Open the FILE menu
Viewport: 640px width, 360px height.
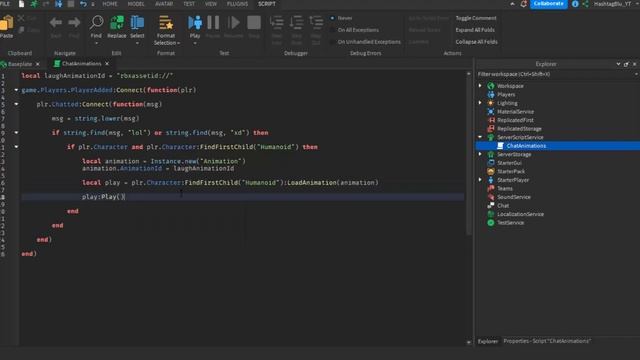[x=5, y=4]
